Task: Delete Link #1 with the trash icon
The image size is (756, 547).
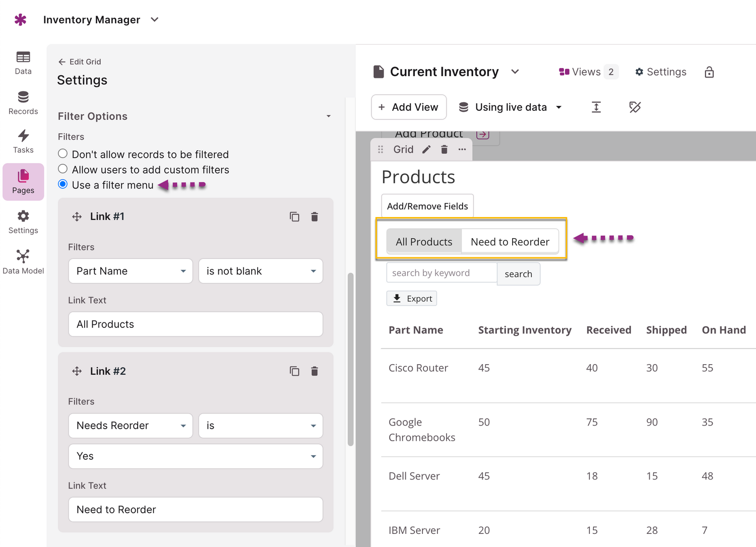Action: click(x=314, y=217)
